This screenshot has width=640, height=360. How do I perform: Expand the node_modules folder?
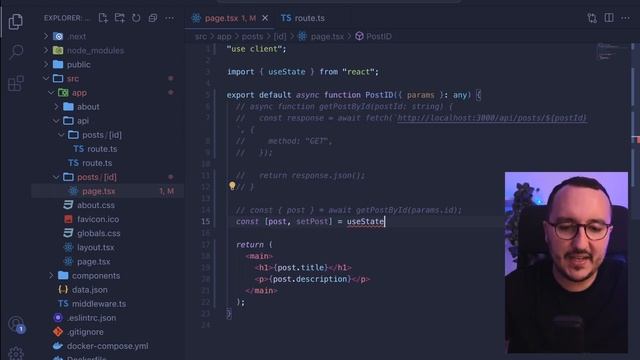pyautogui.click(x=95, y=51)
